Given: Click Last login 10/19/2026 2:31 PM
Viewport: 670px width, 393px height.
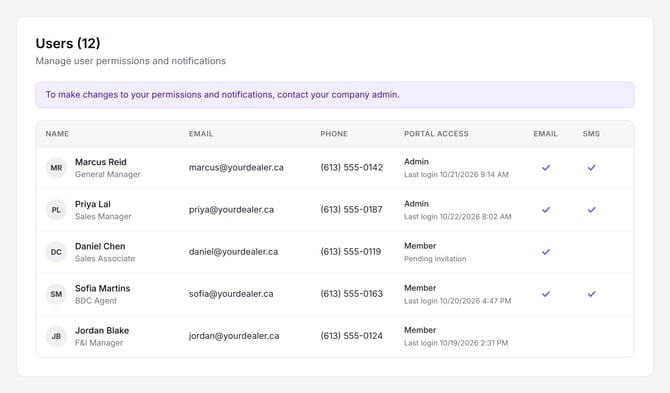Looking at the screenshot, I should click(456, 343).
